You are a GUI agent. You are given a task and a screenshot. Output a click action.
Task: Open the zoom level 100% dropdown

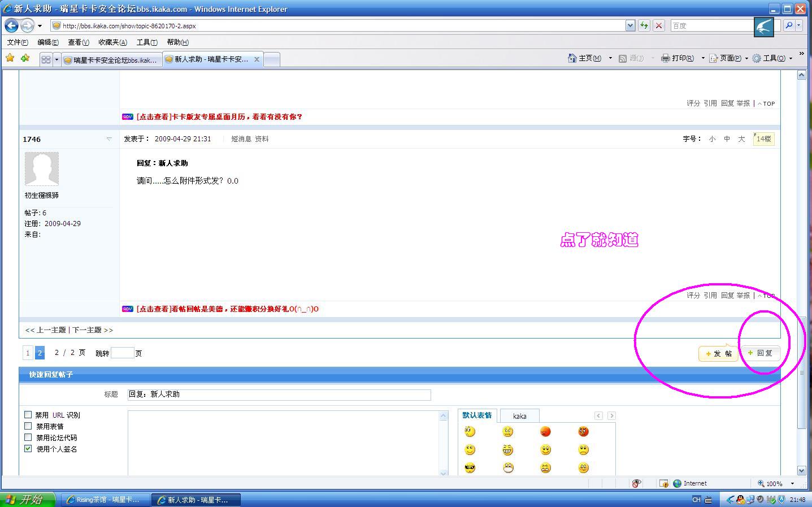792,484
